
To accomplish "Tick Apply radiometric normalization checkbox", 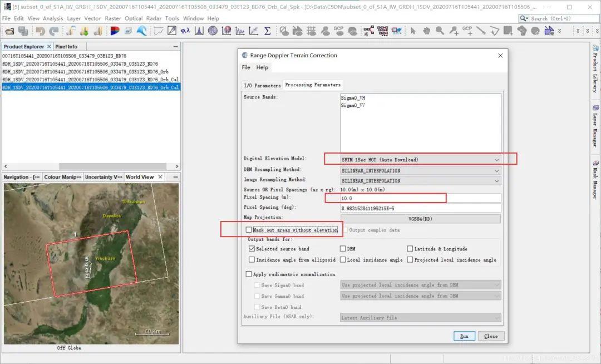I will click(249, 274).
